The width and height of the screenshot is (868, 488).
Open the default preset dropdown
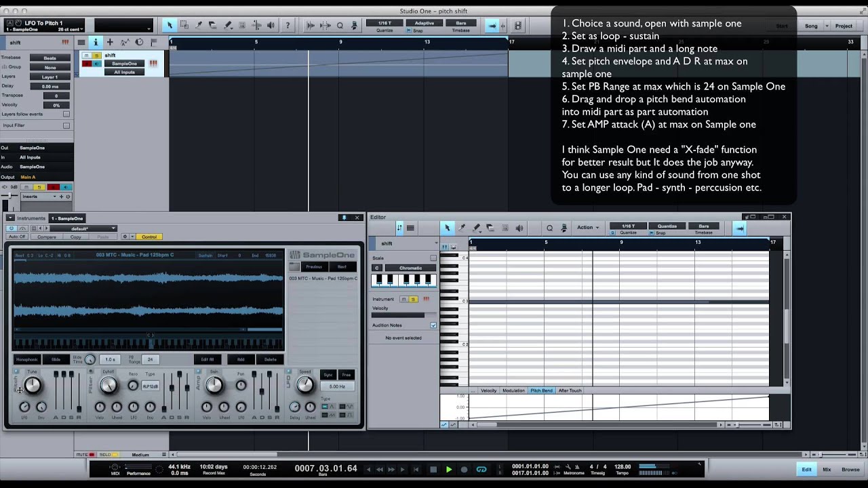[83, 228]
